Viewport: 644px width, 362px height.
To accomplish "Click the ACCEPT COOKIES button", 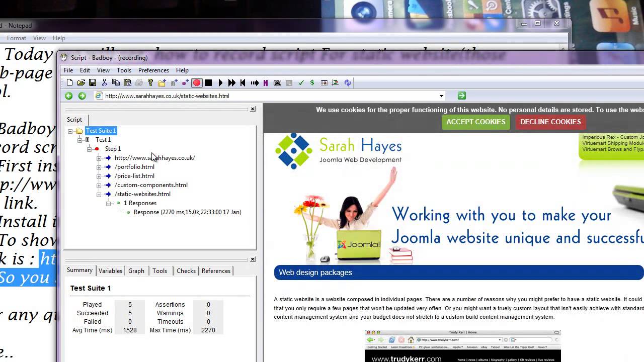I will (476, 122).
